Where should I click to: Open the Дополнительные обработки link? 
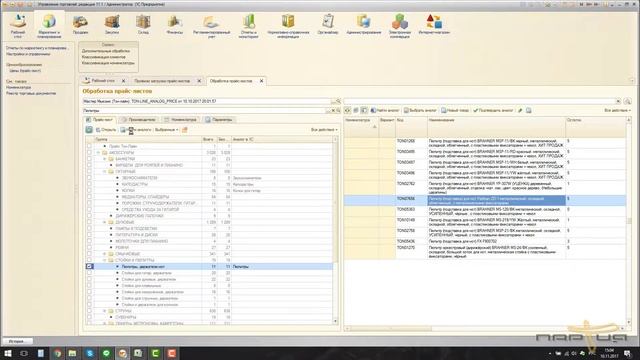pos(106,51)
